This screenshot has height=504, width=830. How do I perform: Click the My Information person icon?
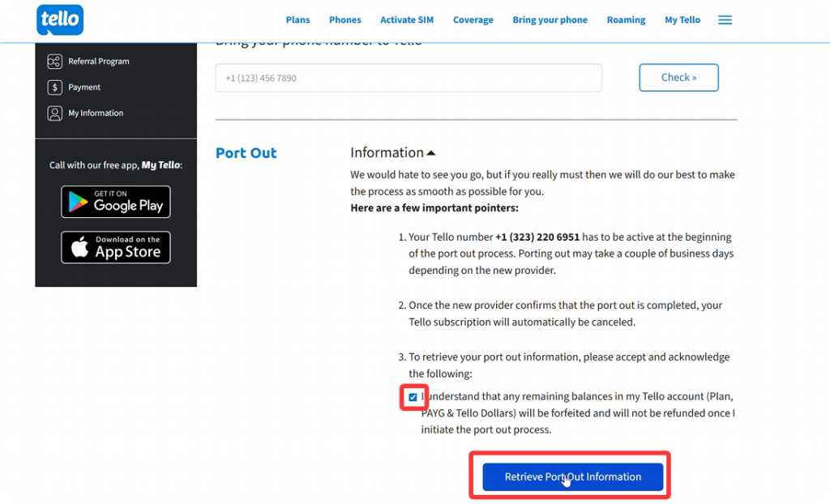54,113
